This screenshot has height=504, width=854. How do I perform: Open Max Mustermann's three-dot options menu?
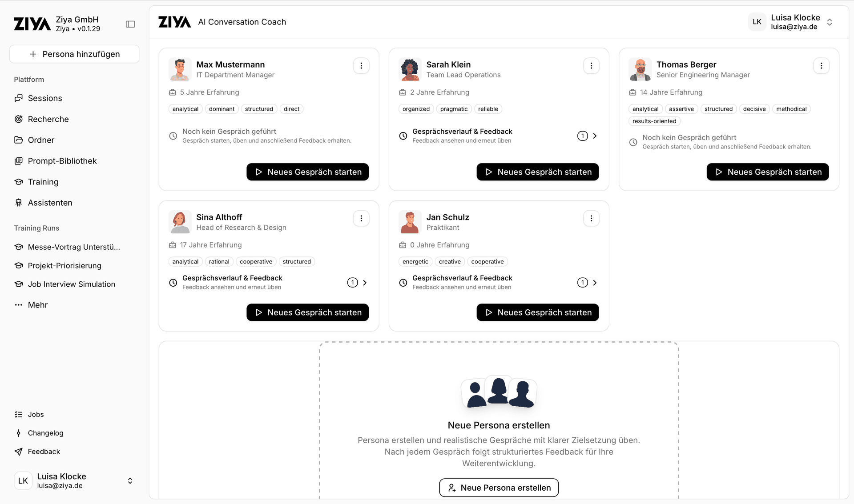361,66
